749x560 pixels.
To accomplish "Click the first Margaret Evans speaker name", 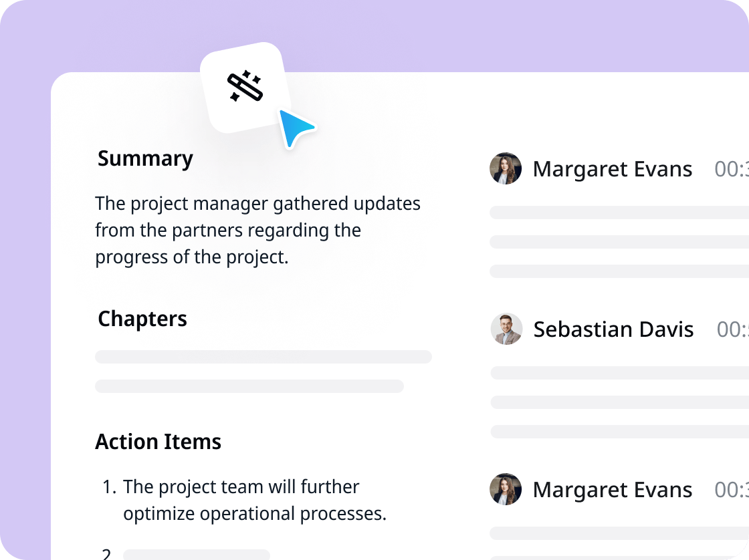I will tap(612, 169).
